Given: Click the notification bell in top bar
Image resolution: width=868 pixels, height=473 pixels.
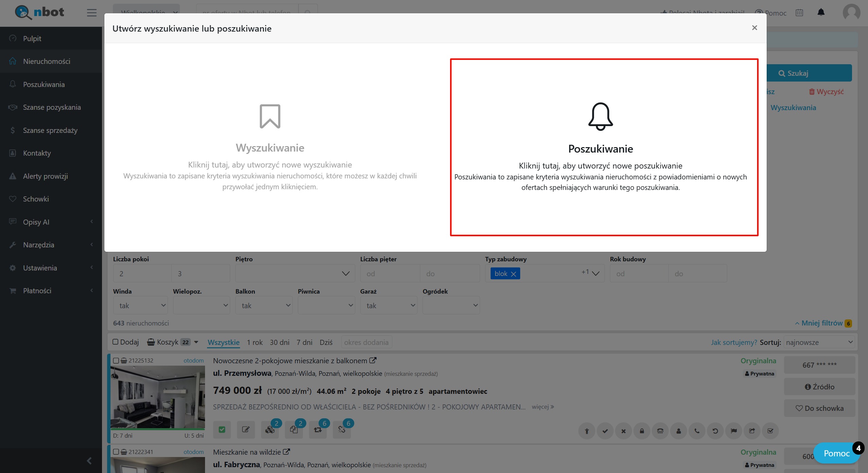Looking at the screenshot, I should pos(821,13).
